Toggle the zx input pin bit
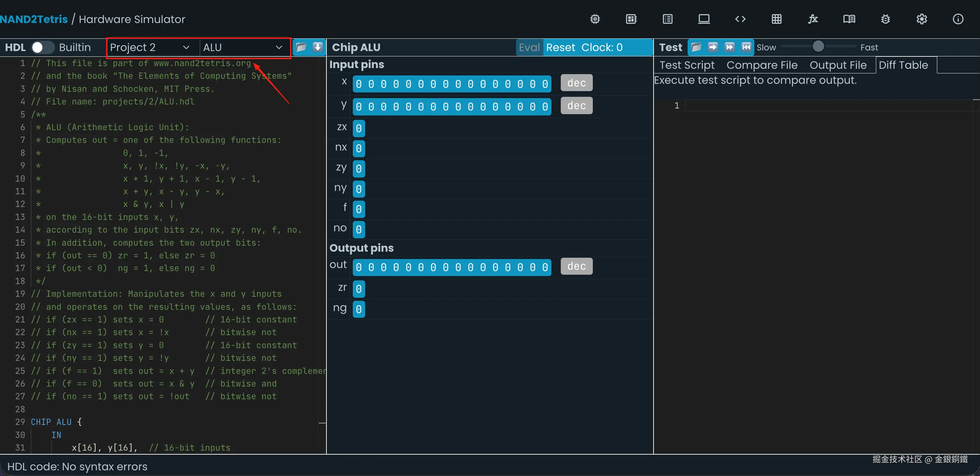Screen dimensions: 980x476 pos(358,128)
